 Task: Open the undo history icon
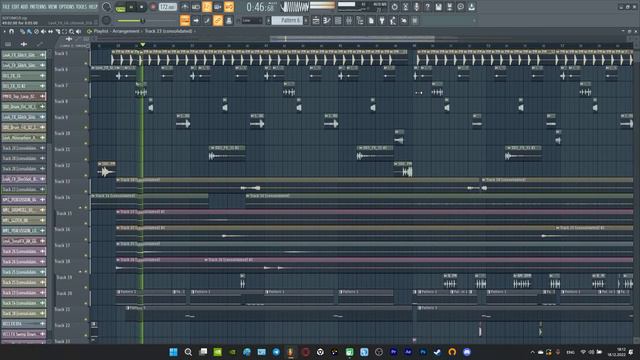click(394, 7)
